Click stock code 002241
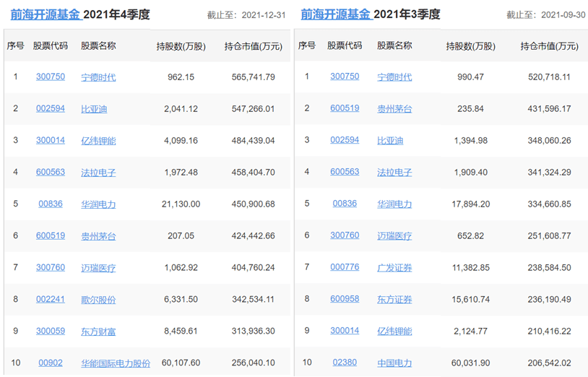 pos(51,300)
